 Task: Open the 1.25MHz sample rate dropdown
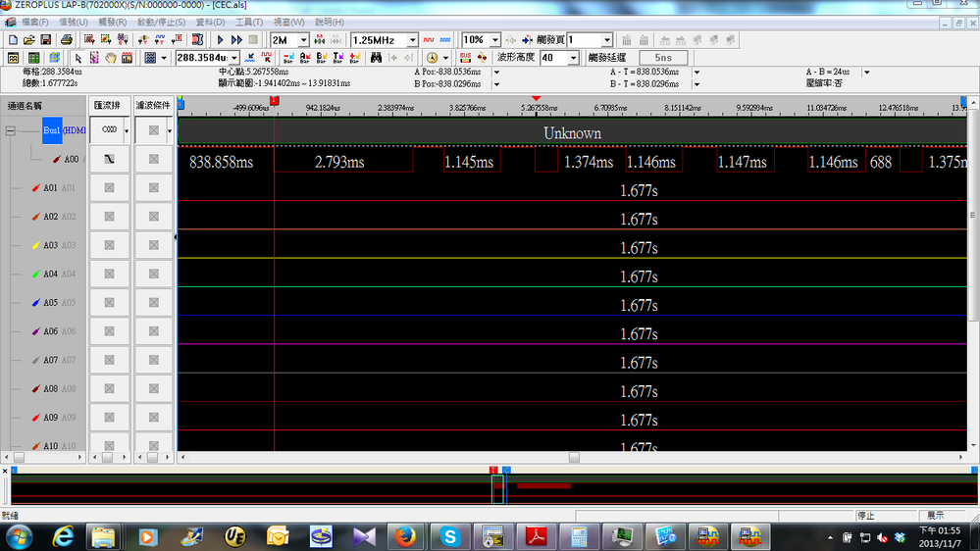click(x=412, y=40)
